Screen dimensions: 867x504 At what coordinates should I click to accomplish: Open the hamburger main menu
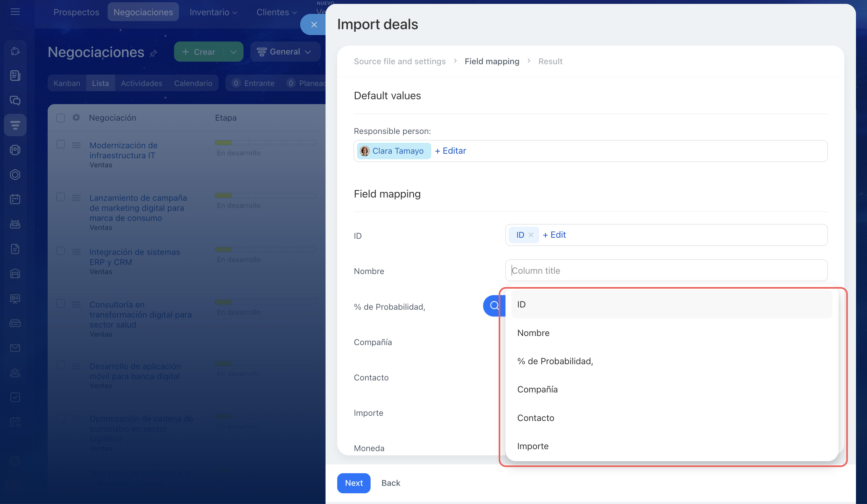(x=15, y=12)
